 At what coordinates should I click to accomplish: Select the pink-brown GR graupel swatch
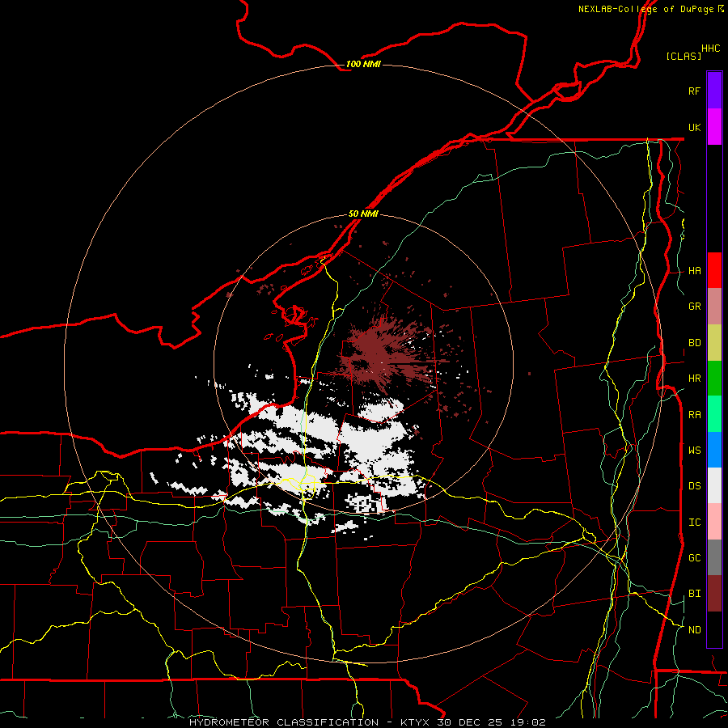(x=714, y=307)
